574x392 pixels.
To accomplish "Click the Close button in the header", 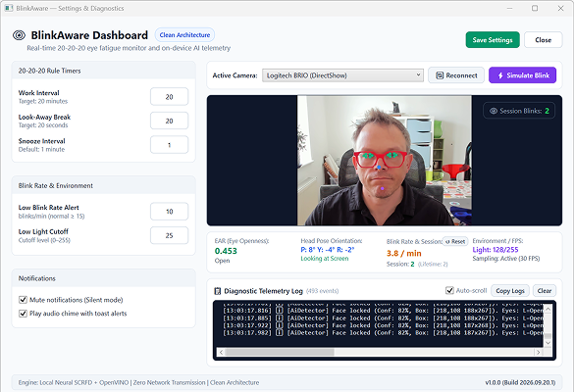I will [543, 40].
